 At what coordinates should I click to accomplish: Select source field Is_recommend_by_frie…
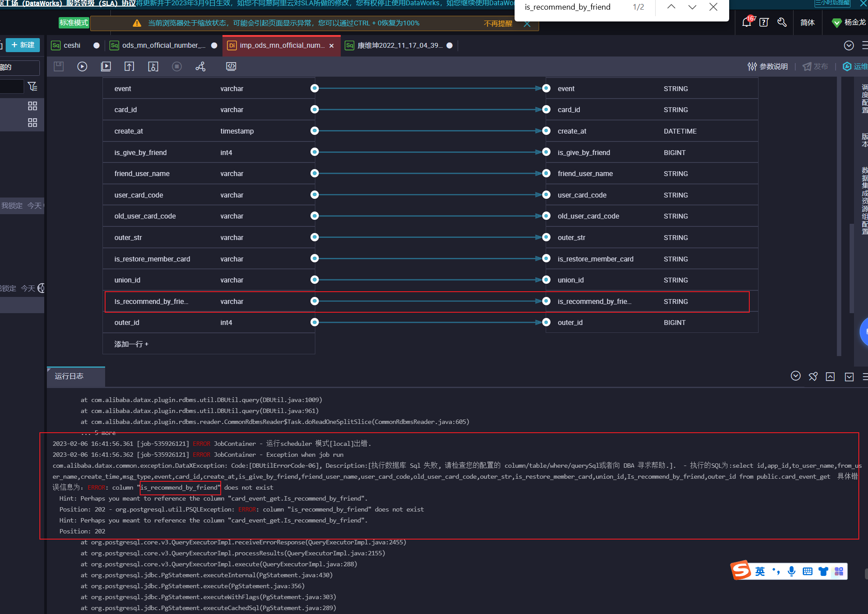(x=152, y=301)
